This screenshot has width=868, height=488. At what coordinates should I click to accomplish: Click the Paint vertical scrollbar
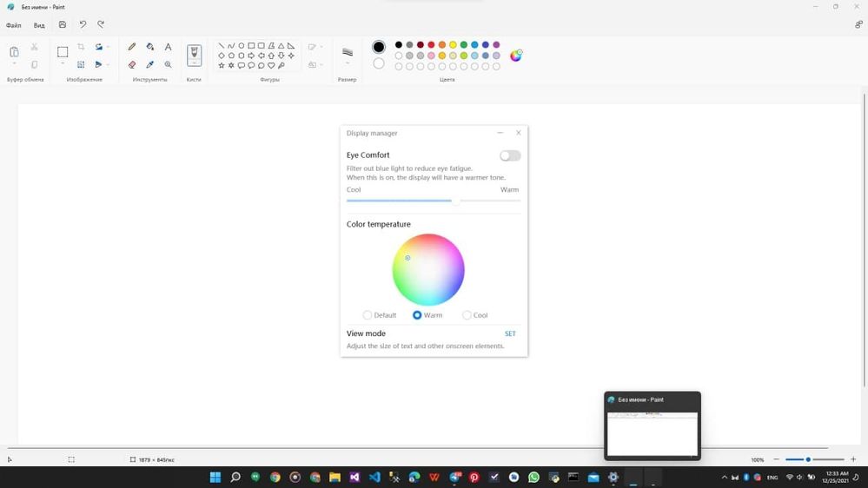(x=865, y=241)
